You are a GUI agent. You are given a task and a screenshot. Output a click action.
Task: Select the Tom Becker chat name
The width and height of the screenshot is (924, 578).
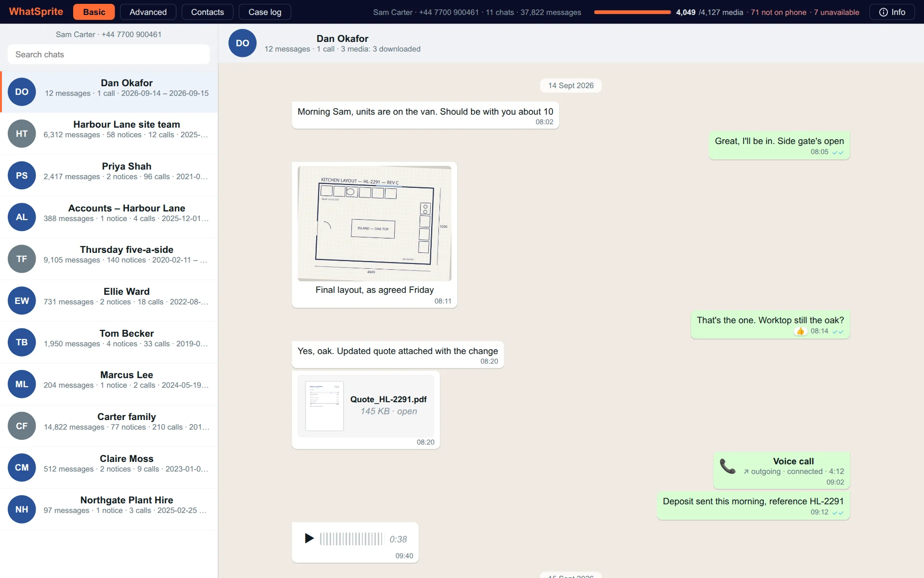pyautogui.click(x=127, y=333)
